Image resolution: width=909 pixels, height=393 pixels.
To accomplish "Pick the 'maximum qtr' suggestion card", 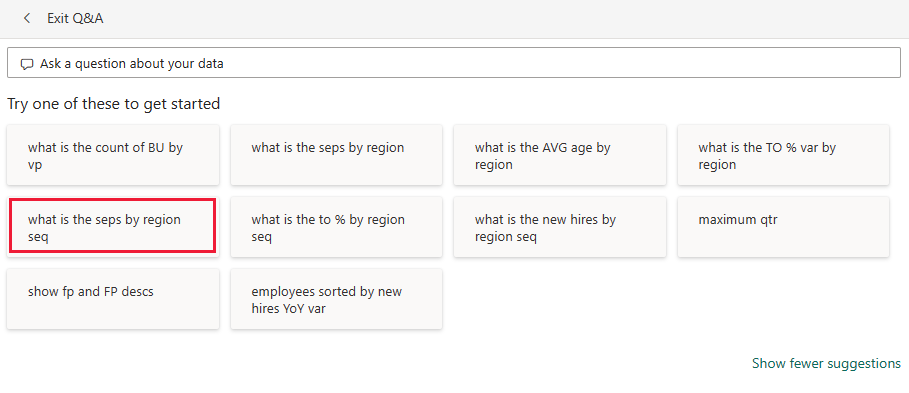I will tap(783, 227).
